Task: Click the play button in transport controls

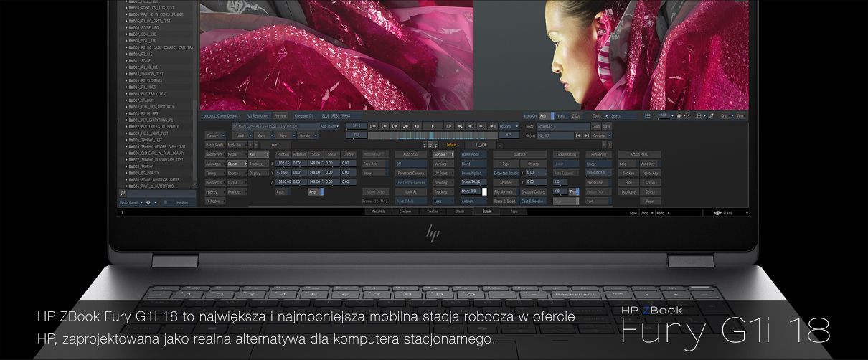Action: (432, 126)
